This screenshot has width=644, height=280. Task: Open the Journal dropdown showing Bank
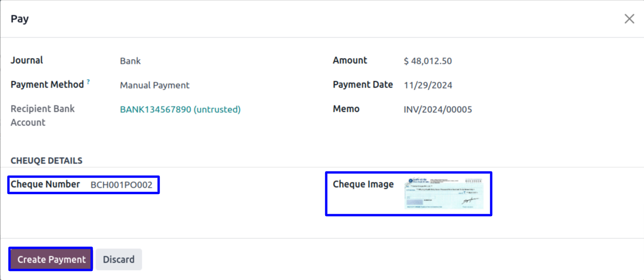(130, 61)
